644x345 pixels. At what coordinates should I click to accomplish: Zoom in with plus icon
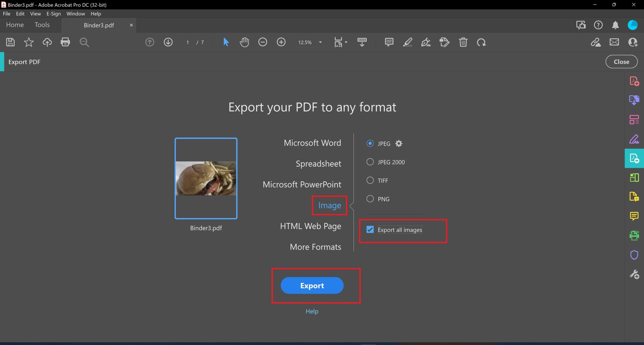point(281,42)
